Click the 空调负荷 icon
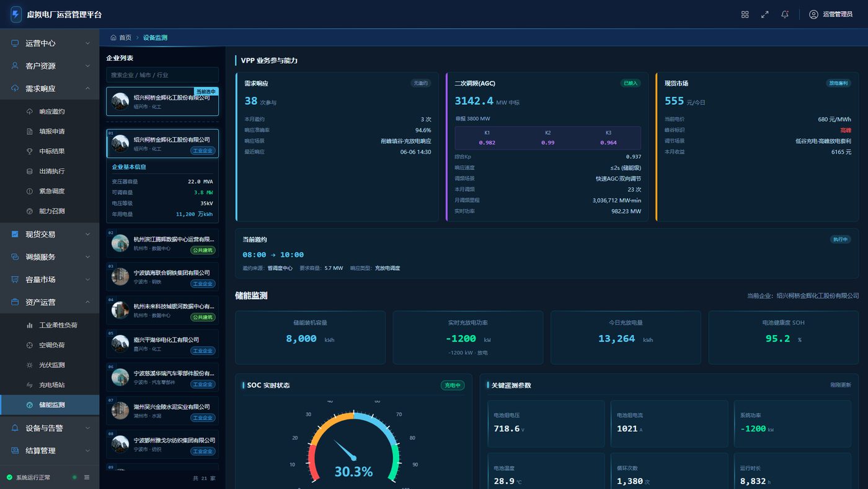The image size is (868, 489). click(29, 345)
